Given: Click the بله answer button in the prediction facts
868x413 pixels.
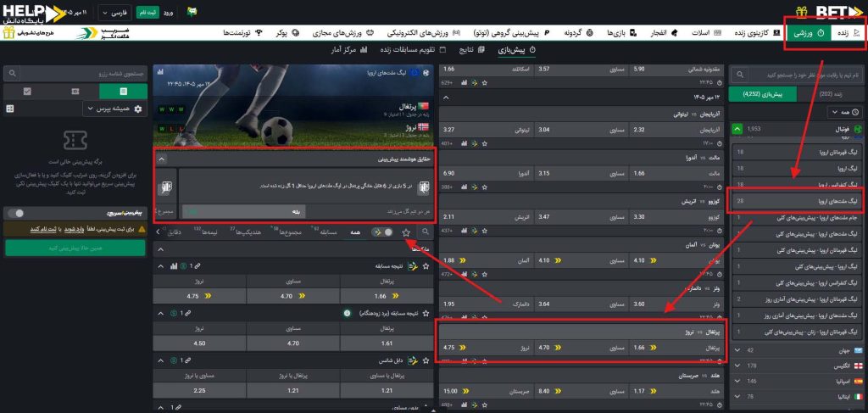Looking at the screenshot, I should (244, 211).
